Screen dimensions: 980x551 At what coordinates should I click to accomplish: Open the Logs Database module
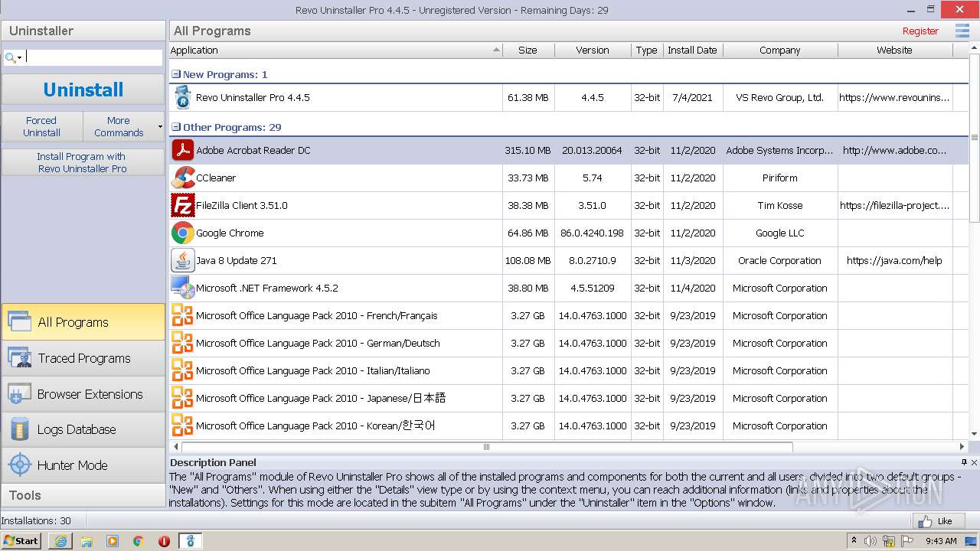83,429
